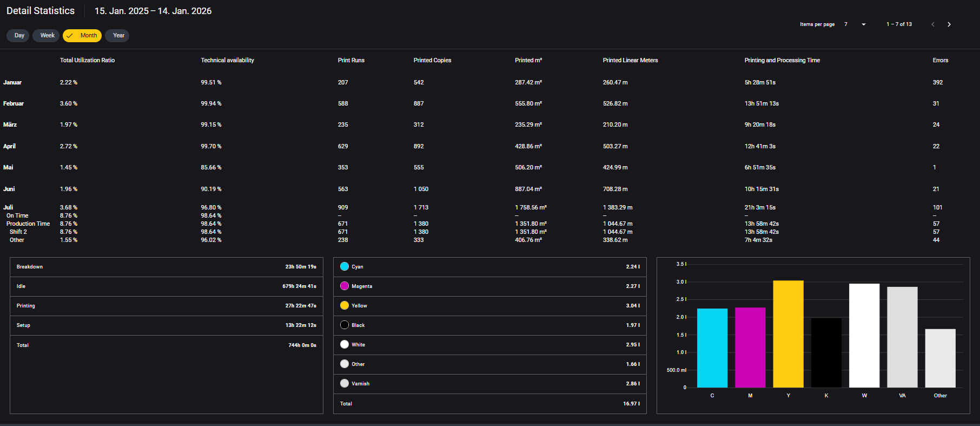Go to previous page of statistics
Screen dimensions: 980x426
[x=932, y=24]
